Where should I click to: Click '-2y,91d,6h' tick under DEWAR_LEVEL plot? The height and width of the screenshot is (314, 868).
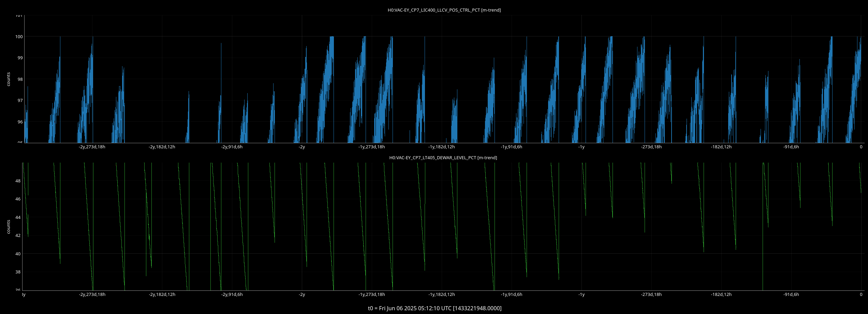click(x=232, y=295)
